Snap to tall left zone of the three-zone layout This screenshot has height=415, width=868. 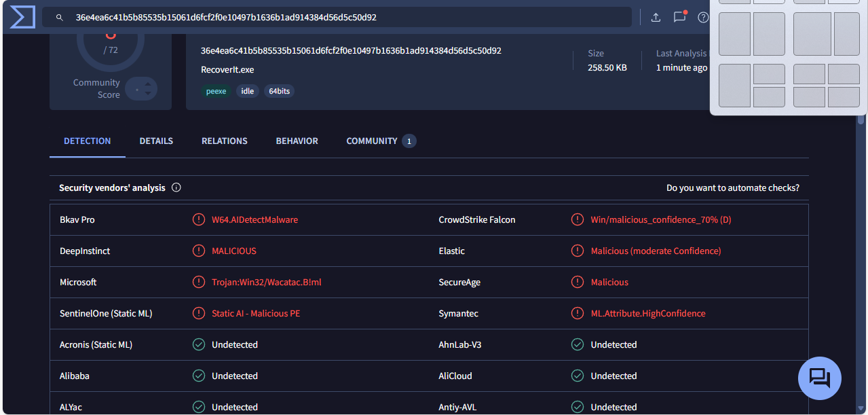tap(734, 86)
